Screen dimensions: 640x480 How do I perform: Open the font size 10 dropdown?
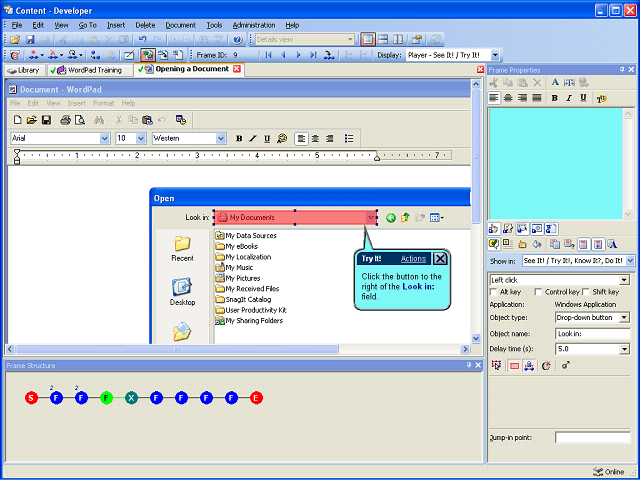click(x=141, y=138)
